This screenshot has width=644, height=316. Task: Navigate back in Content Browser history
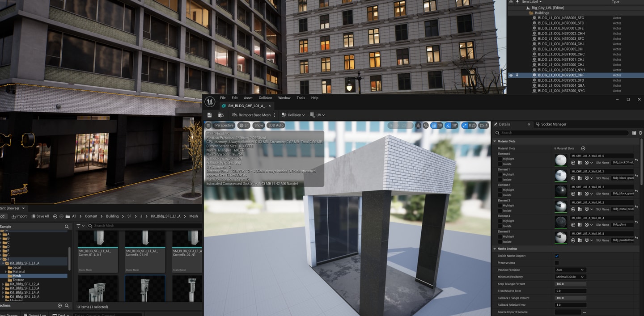tap(55, 216)
